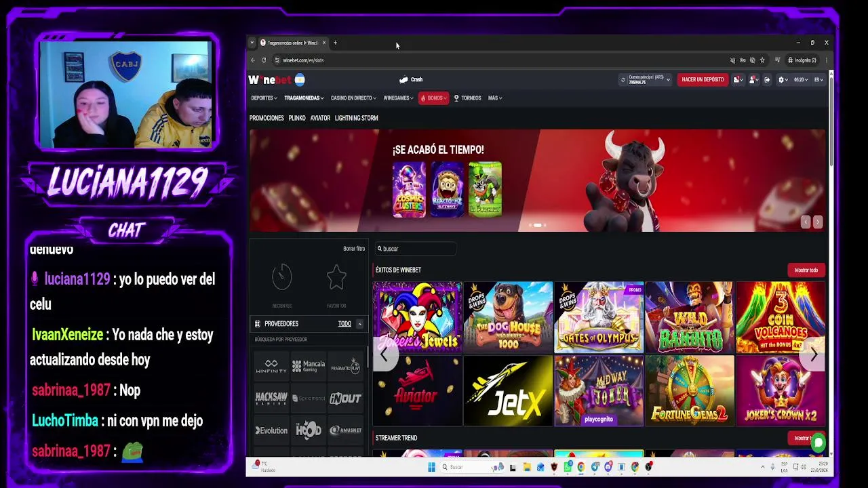Click the page vertical scrollbar
868x488 pixels.
pyautogui.click(x=831, y=122)
